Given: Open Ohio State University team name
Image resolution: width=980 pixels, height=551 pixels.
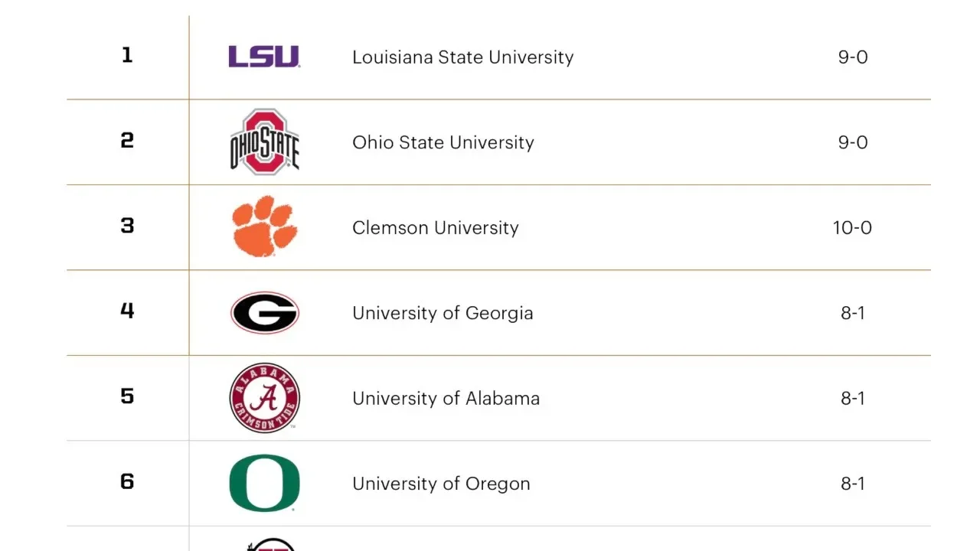Looking at the screenshot, I should tap(443, 142).
